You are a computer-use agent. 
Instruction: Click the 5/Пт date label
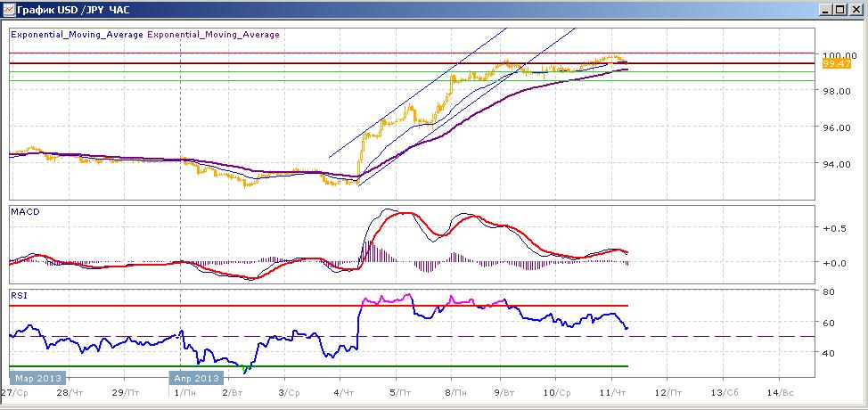click(x=398, y=392)
